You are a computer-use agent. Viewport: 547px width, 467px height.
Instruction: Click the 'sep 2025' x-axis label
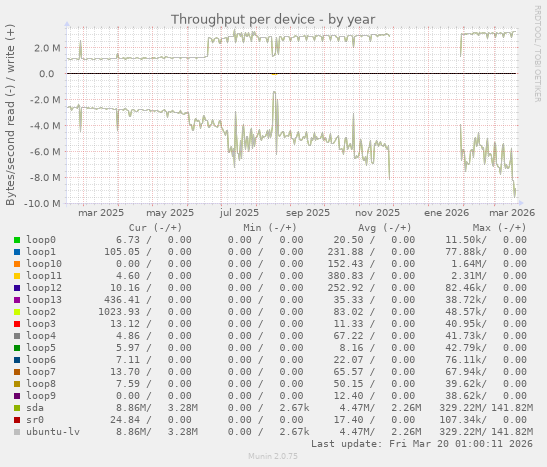(308, 213)
